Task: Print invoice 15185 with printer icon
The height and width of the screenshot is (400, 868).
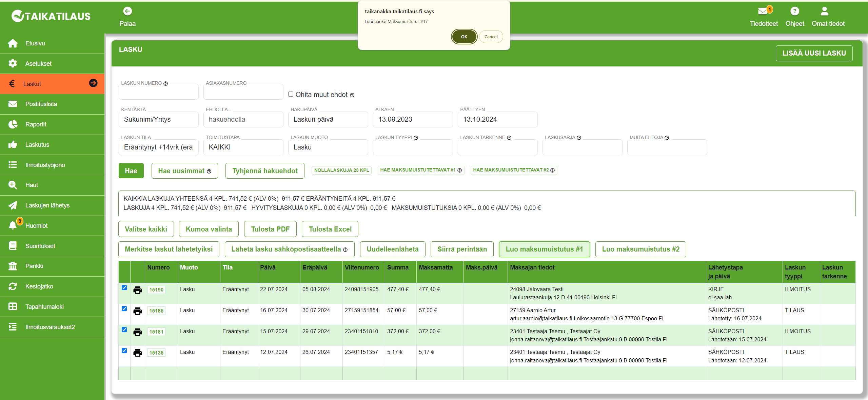Action: click(x=137, y=311)
